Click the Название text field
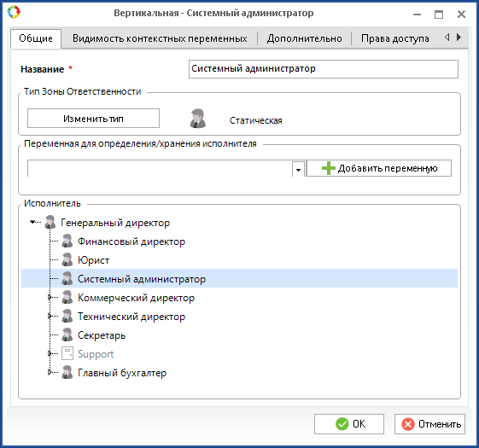 (x=324, y=69)
